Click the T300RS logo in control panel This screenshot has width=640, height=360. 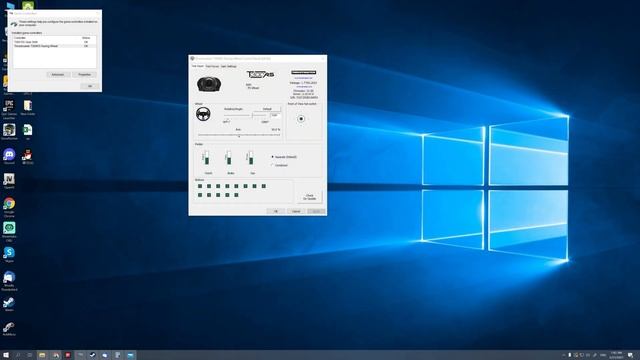tap(260, 74)
